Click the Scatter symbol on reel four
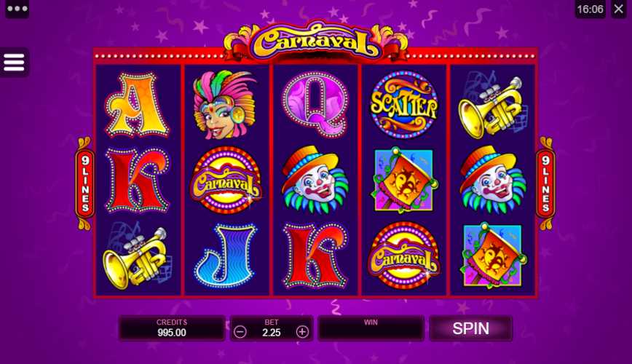Image resolution: width=632 pixels, height=364 pixels. coord(404,105)
